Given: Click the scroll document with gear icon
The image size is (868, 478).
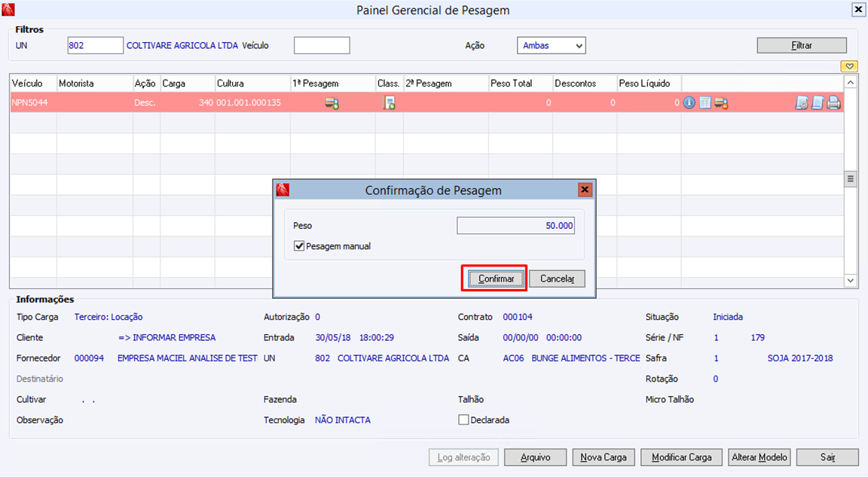Looking at the screenshot, I should point(802,103).
